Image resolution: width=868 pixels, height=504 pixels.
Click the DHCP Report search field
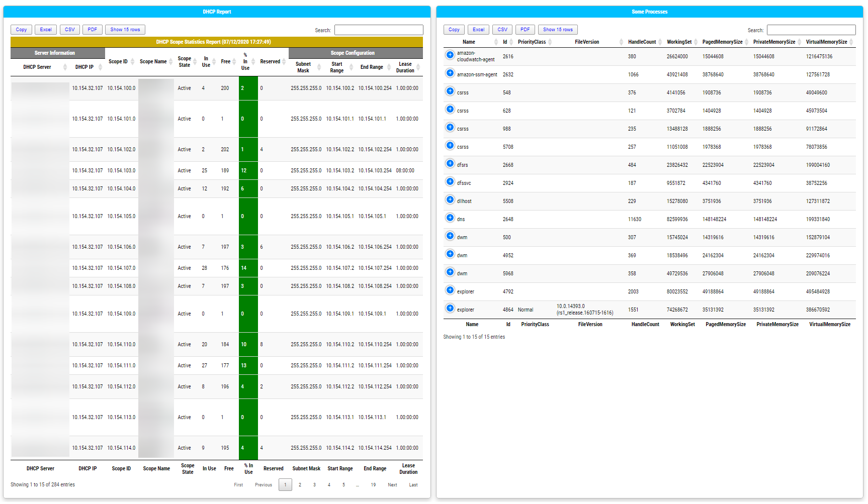(379, 30)
